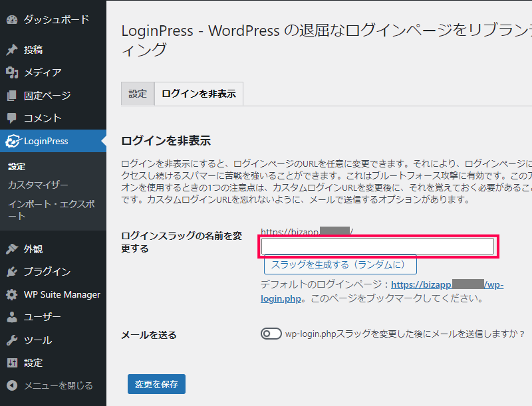Click the paintbrush icon beside 外観

coord(12,249)
